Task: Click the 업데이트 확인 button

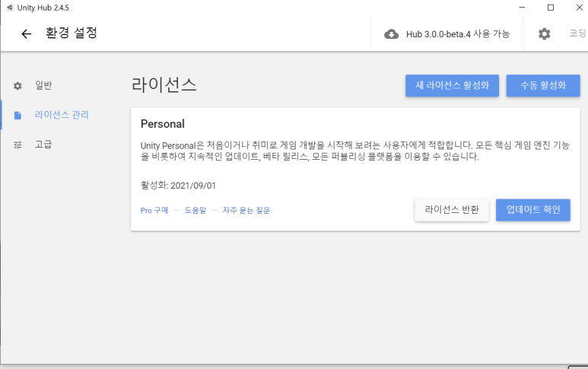Action: click(533, 210)
